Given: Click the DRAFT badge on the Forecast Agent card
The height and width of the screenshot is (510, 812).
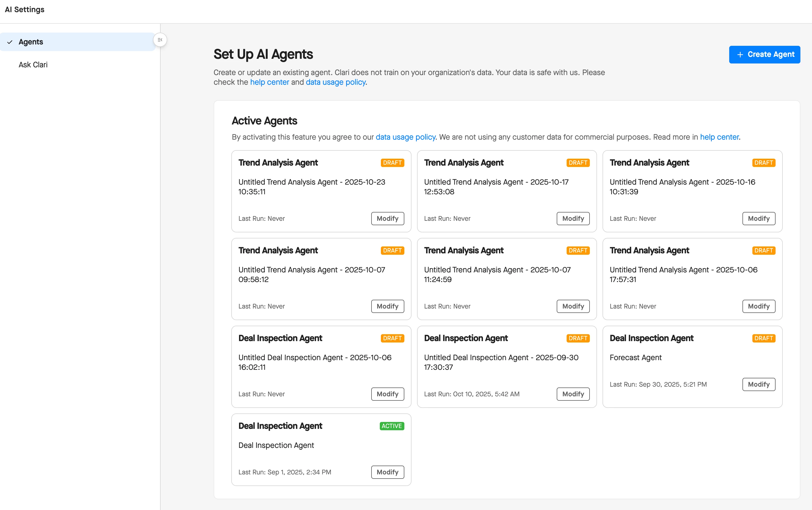Looking at the screenshot, I should [x=763, y=338].
